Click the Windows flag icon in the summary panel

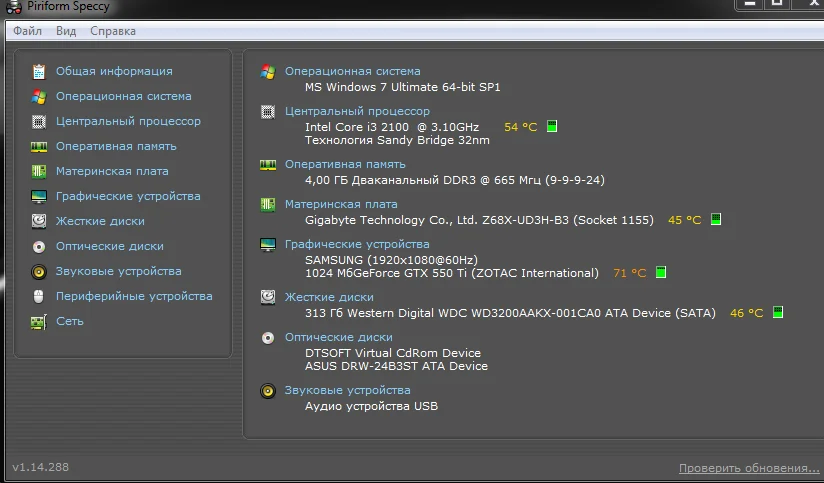268,71
